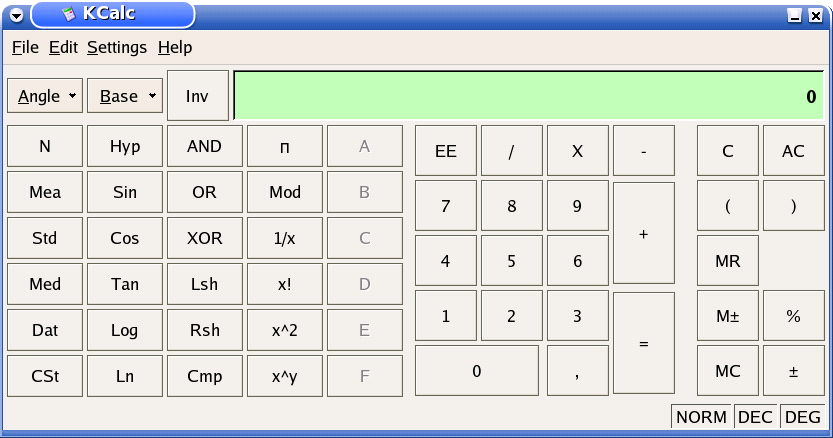833x438 pixels.
Task: Click the XOR logic button
Action: click(x=205, y=238)
